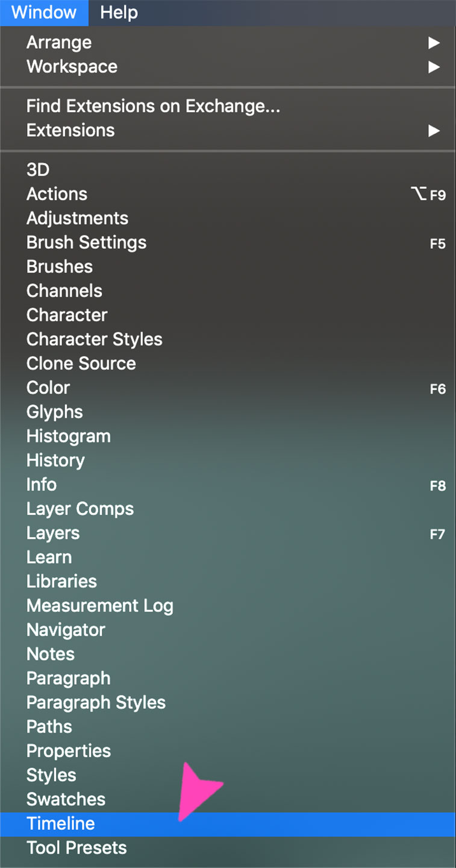Screen dimensions: 456x868
Task: Open the 3D panel
Action: click(x=38, y=170)
